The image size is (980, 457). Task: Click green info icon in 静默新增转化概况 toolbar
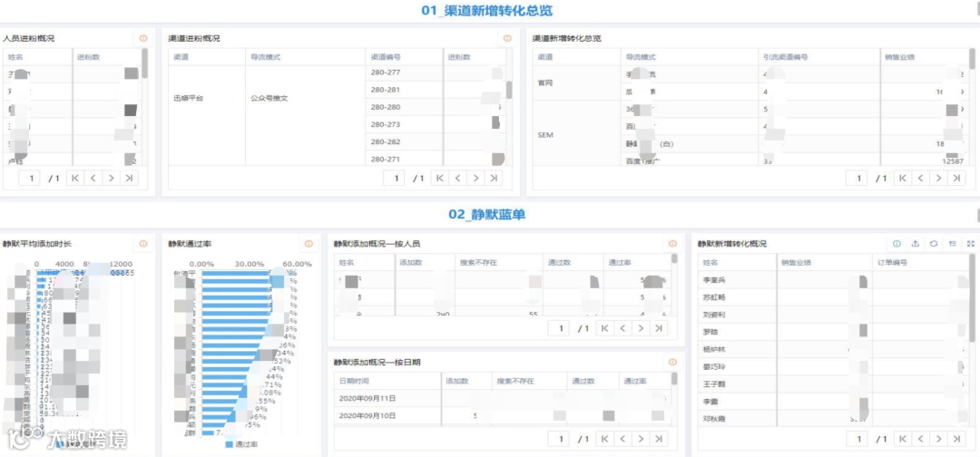(x=897, y=244)
